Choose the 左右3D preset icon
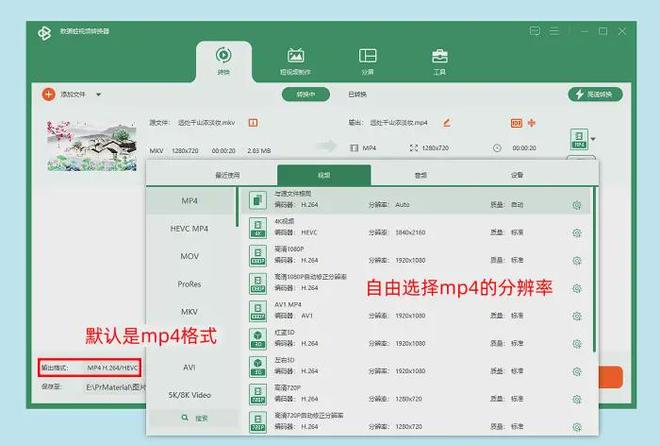660x446 pixels. point(258,366)
